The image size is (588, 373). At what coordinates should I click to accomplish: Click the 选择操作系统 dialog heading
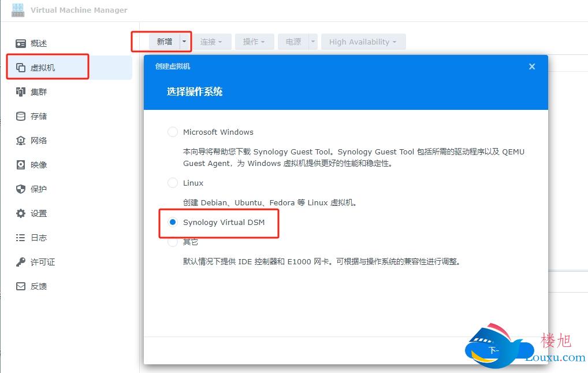(x=195, y=91)
